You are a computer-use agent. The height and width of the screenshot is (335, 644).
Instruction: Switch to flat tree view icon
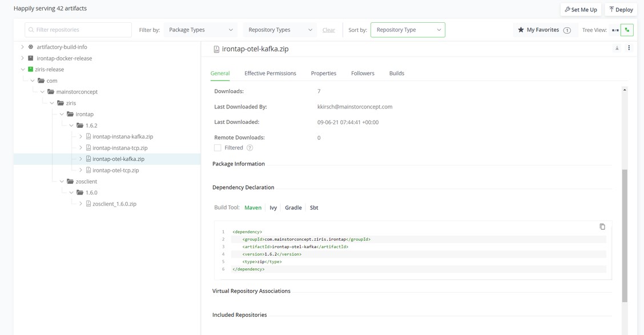(615, 30)
